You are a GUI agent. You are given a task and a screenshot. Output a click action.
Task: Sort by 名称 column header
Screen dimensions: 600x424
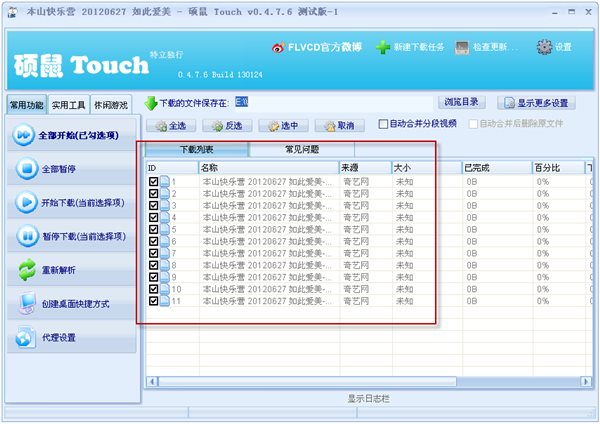coord(269,168)
